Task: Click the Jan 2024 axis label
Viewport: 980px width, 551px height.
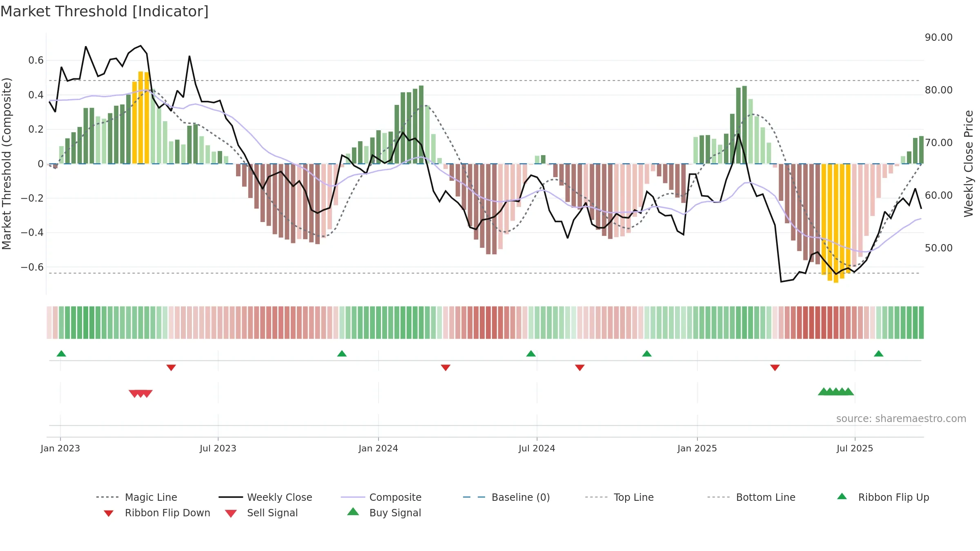Action: [x=378, y=448]
